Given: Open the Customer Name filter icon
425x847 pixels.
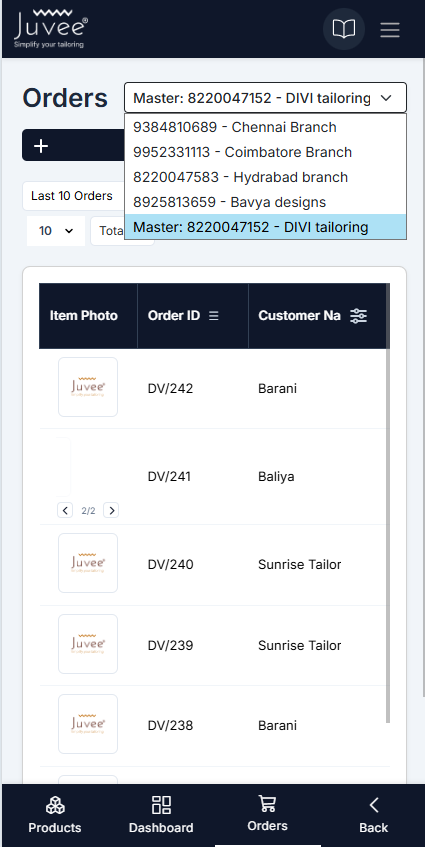Looking at the screenshot, I should (x=359, y=316).
